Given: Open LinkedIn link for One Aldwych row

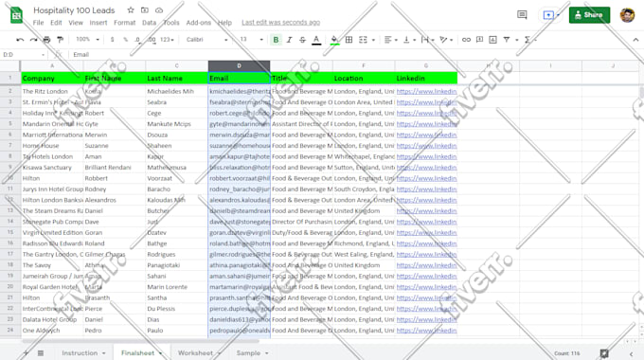Looking at the screenshot, I should [426, 331].
